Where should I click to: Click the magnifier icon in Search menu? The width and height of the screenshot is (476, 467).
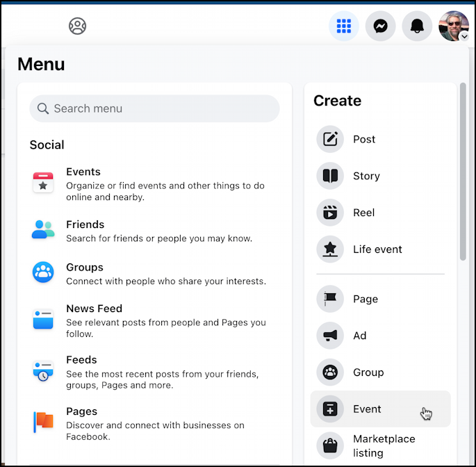tap(42, 108)
